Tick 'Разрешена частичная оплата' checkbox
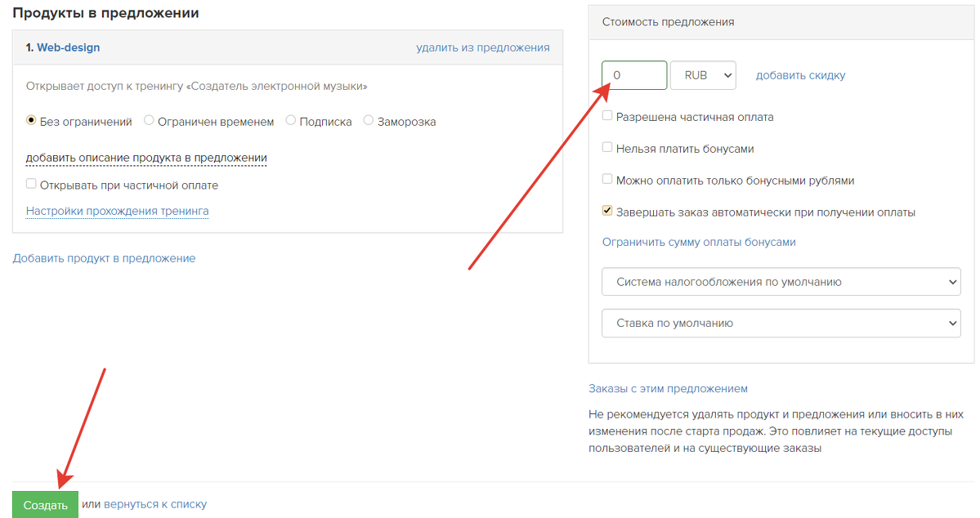The image size is (980, 518). tap(606, 115)
